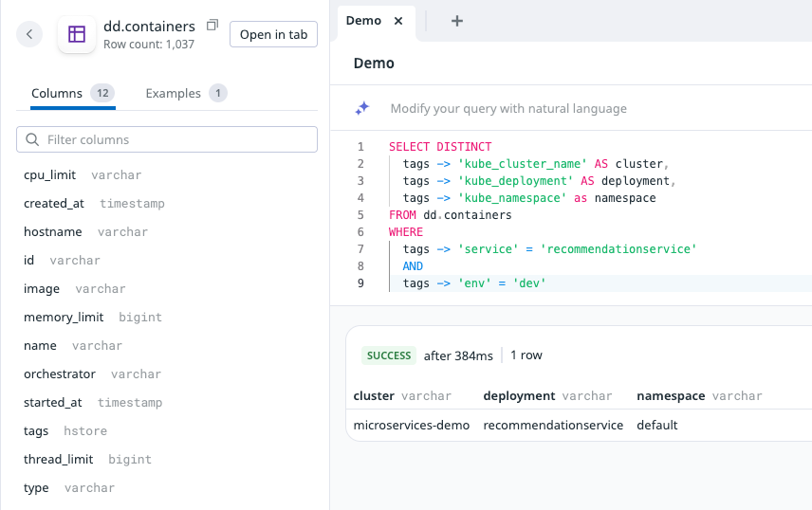Click the 'recommendationservice' string in query
The width and height of the screenshot is (812, 510).
[618, 249]
